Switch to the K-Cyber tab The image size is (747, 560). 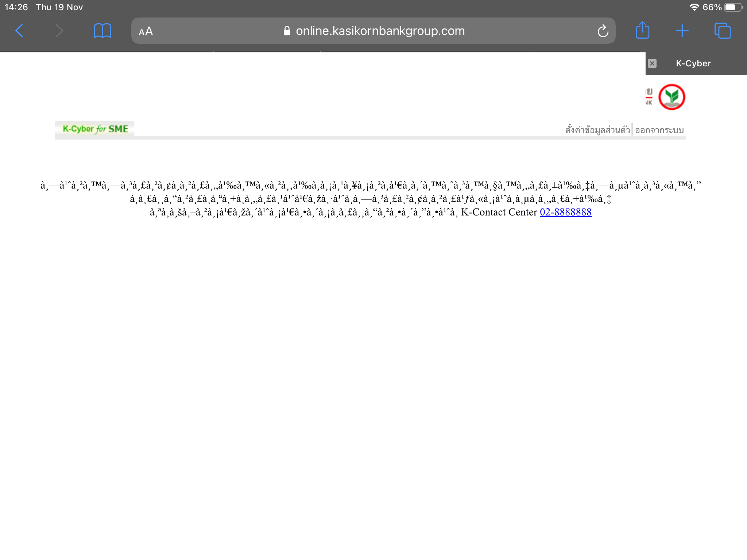(x=693, y=63)
